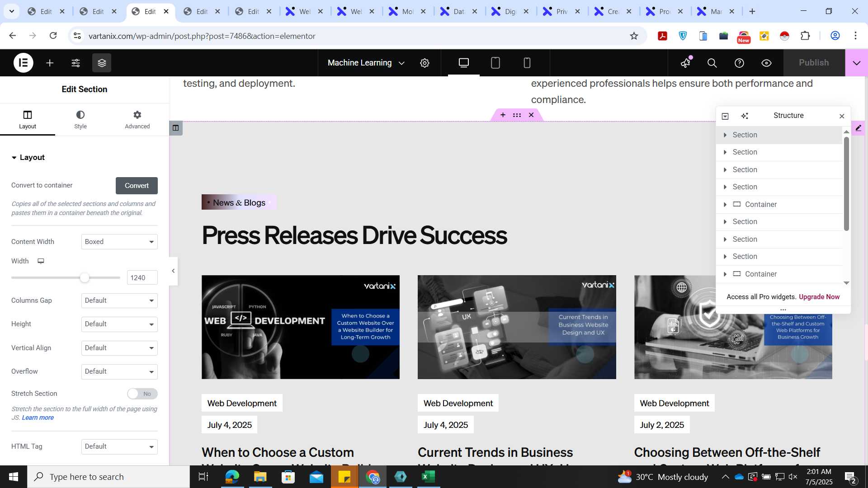This screenshot has height=488, width=868.
Task: Reload the browser page
Action: tap(53, 36)
